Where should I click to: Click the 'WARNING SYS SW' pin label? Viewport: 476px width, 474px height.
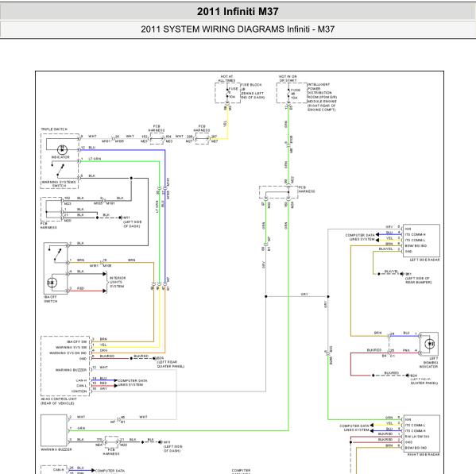[x=72, y=347]
